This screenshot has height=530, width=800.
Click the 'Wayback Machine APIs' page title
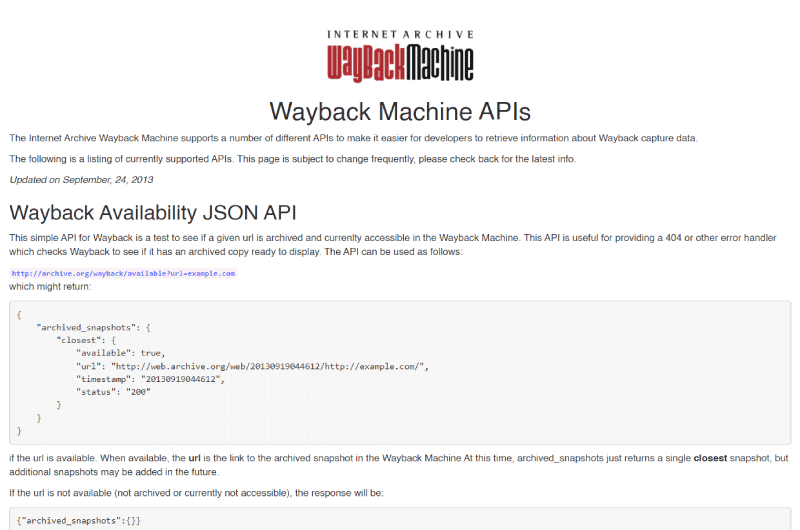coord(400,111)
